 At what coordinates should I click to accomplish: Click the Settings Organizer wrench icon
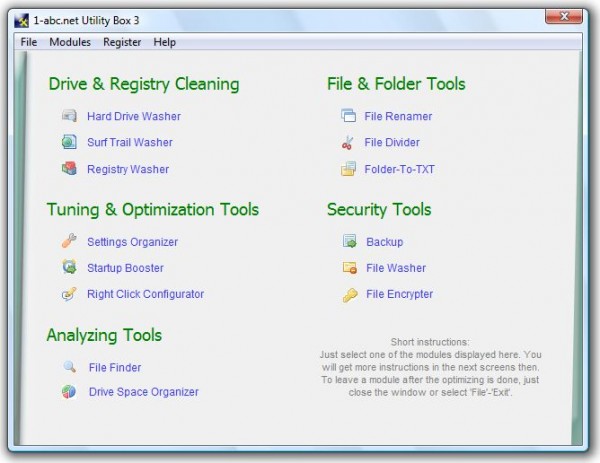[69, 241]
